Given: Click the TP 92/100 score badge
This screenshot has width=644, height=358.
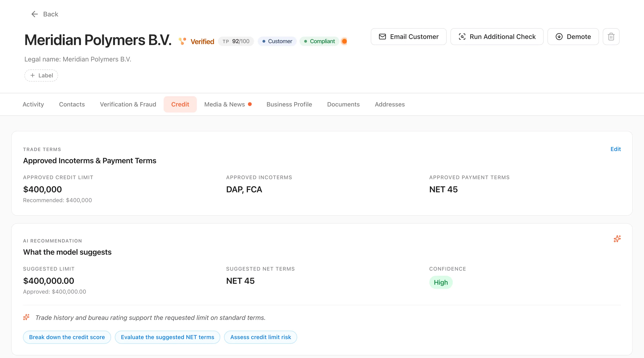Looking at the screenshot, I should [x=236, y=41].
